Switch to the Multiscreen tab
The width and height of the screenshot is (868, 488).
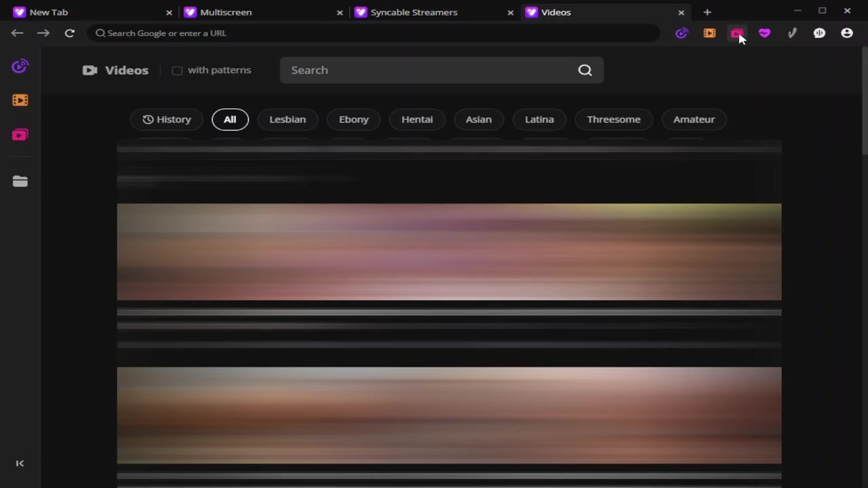click(226, 12)
